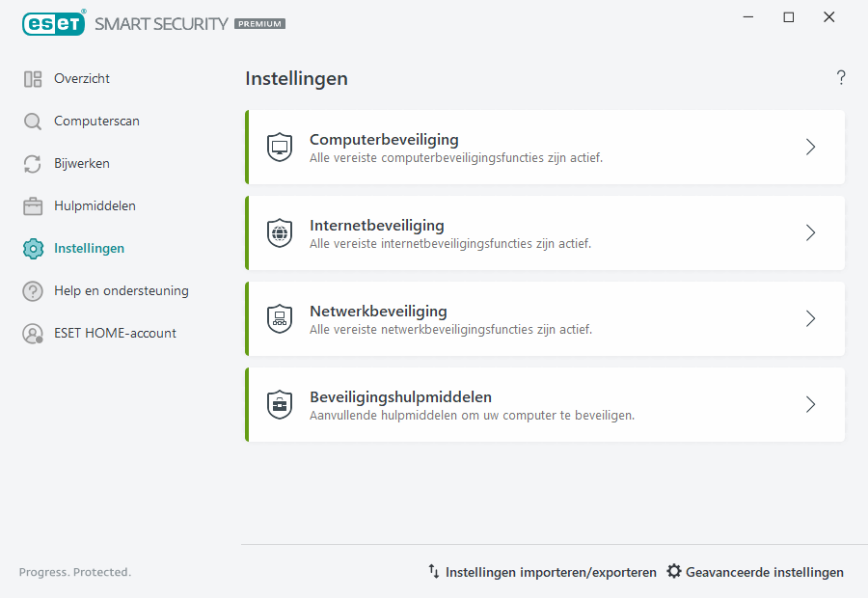Image resolution: width=868 pixels, height=598 pixels.
Task: Expand the Beveiligingshulpmiddelen section chevron
Action: (810, 404)
